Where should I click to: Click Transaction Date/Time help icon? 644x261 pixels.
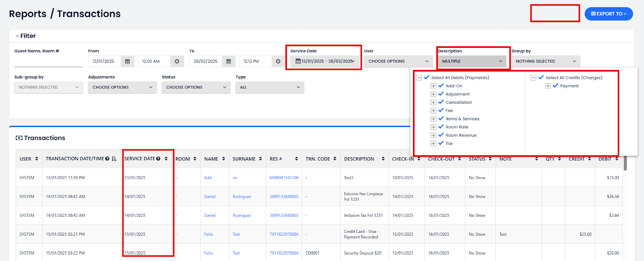point(107,159)
